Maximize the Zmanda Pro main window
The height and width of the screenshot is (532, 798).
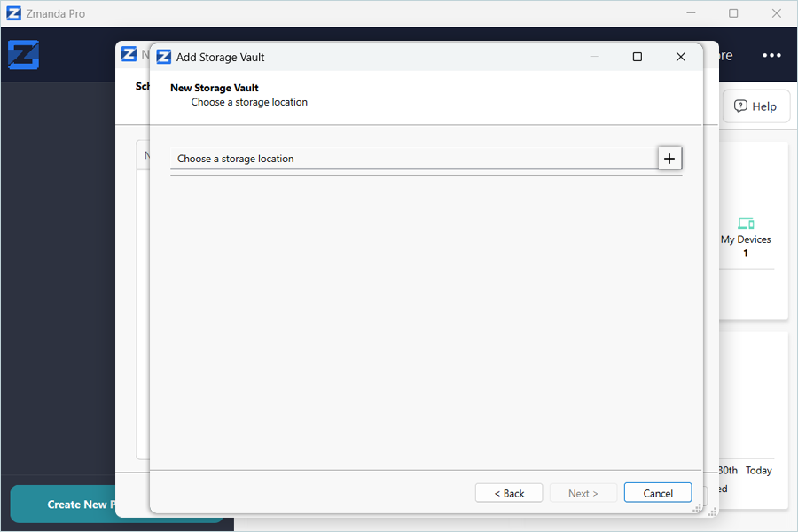(x=733, y=13)
